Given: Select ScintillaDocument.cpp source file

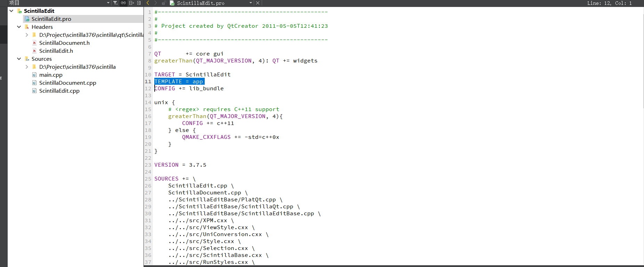Looking at the screenshot, I should [67, 83].
